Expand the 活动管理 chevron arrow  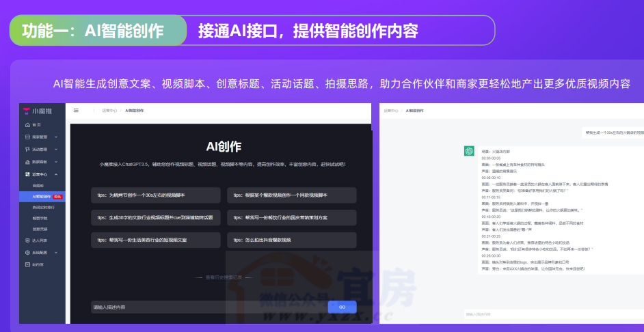click(x=55, y=149)
